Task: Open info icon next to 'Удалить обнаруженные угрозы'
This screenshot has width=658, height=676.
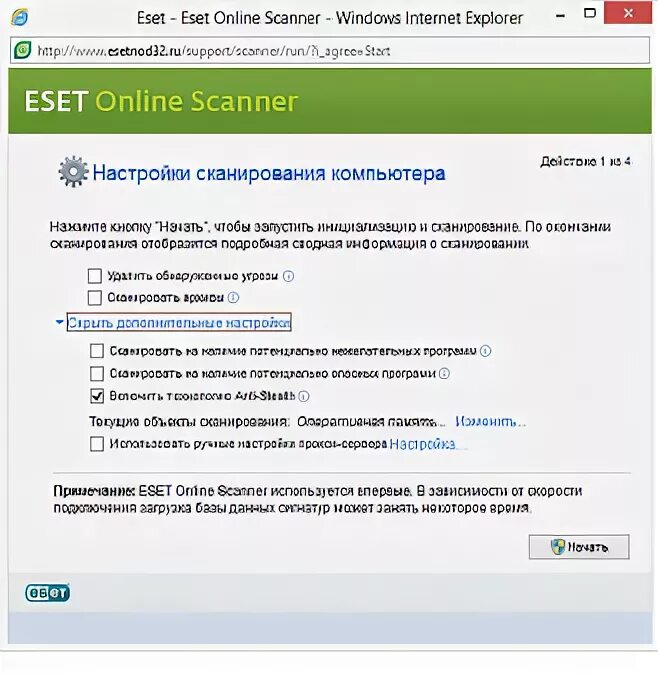Action: [288, 276]
